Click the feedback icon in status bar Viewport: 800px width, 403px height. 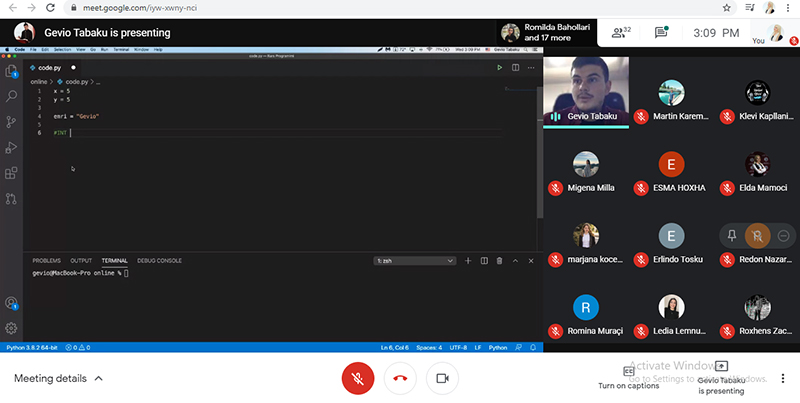tap(518, 347)
